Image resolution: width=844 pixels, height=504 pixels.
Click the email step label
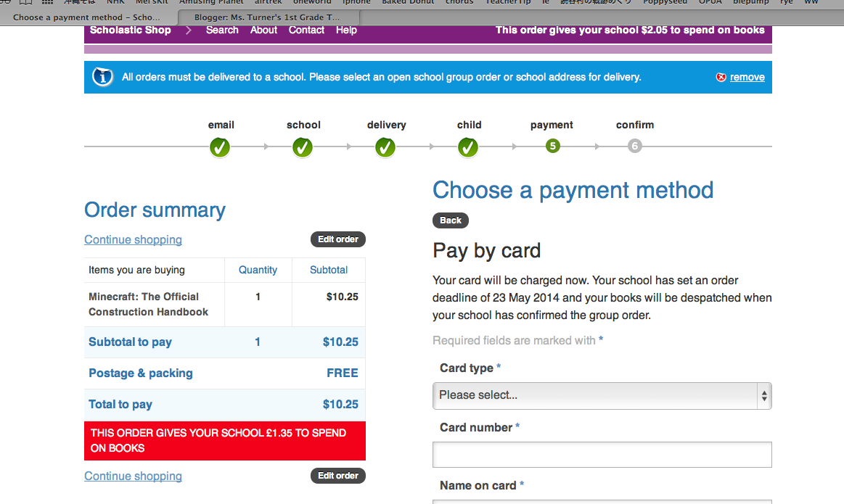221,125
